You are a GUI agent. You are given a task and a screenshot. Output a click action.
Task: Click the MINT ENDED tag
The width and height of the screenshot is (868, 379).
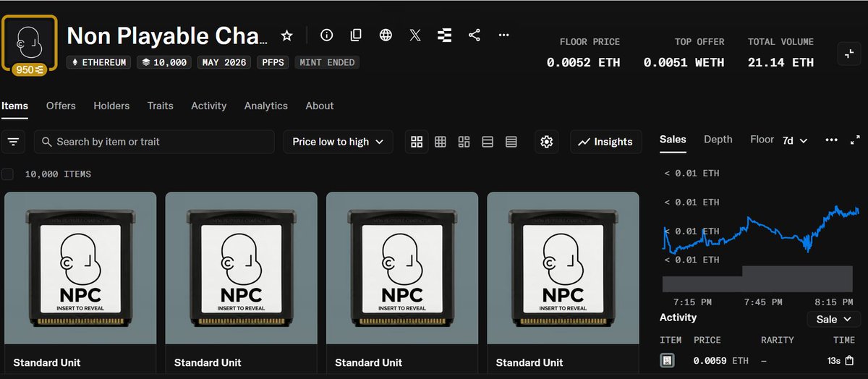click(327, 62)
